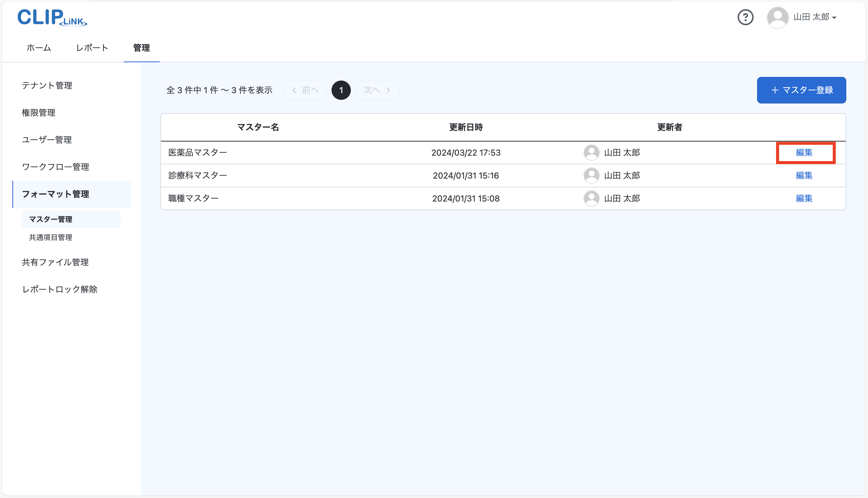868x498 pixels.
Task: Collapse the フォーマット管理 sidebar section
Action: [56, 194]
